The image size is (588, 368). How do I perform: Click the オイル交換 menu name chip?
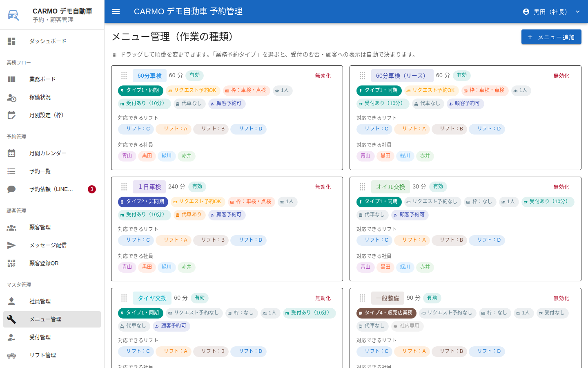(390, 187)
